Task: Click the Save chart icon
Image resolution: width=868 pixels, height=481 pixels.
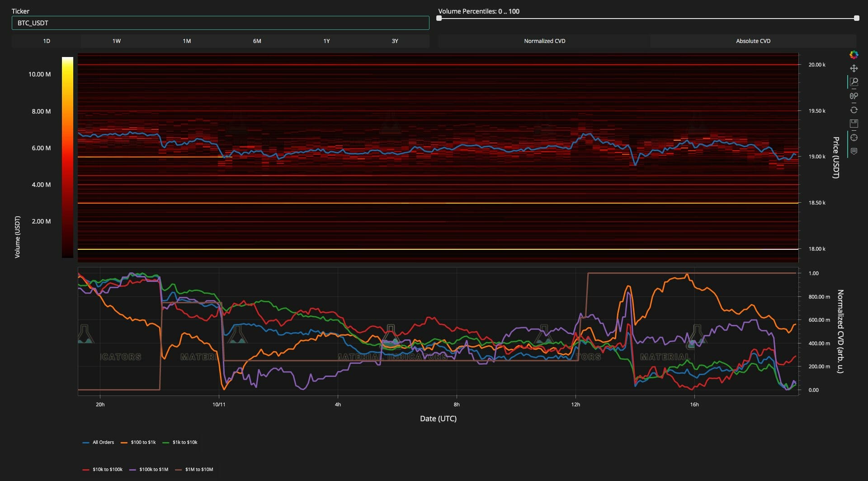Action: pos(854,123)
